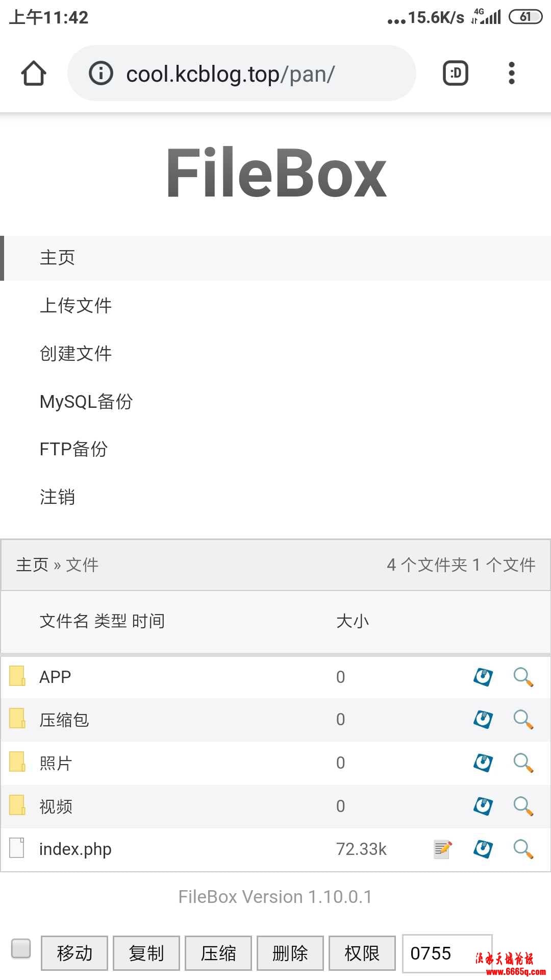
Task: Click the 主页 breadcrumb link
Action: pos(32,565)
